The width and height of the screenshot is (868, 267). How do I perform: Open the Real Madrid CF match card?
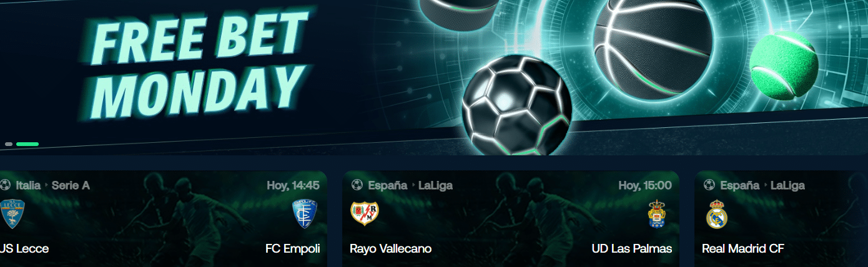click(781, 219)
